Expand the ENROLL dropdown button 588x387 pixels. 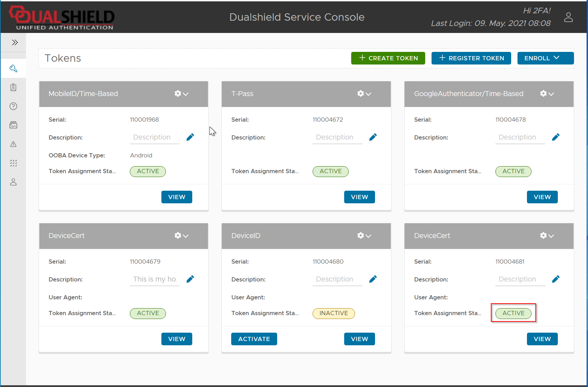click(x=545, y=58)
